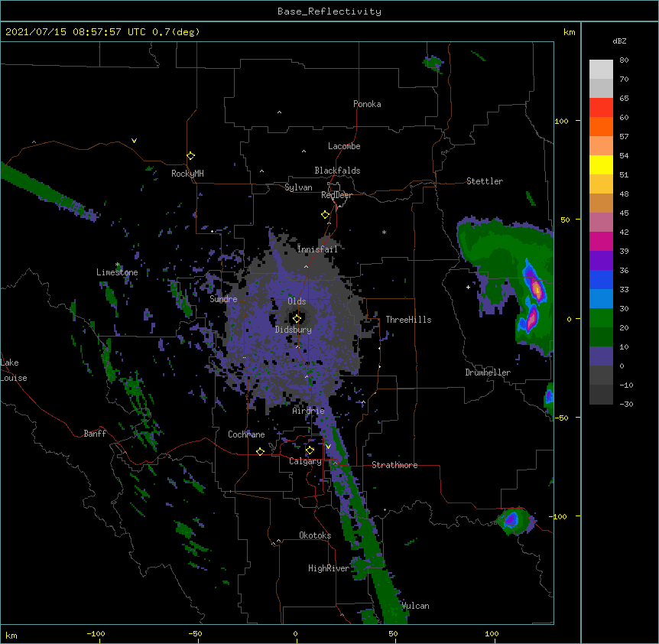Pick the purple 36–39 dBZ legend swatch
The width and height of the screenshot is (659, 644).
click(601, 261)
